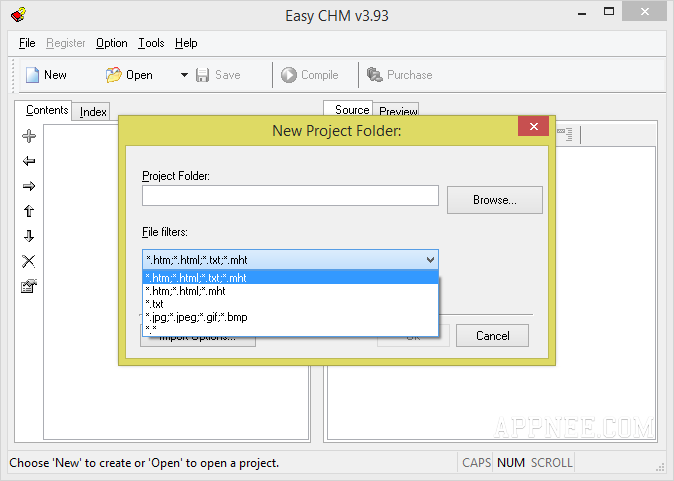
Task: Click the Compile toolbar button
Action: click(309, 75)
